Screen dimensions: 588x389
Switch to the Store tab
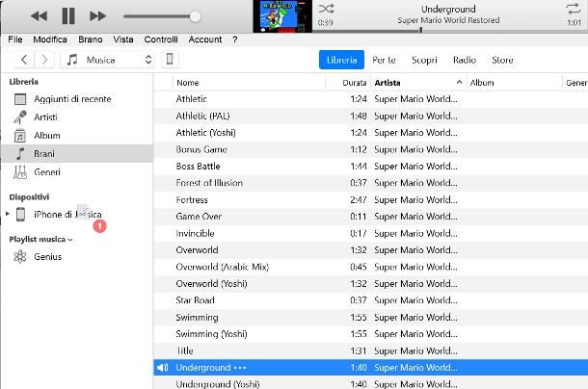[x=502, y=60]
